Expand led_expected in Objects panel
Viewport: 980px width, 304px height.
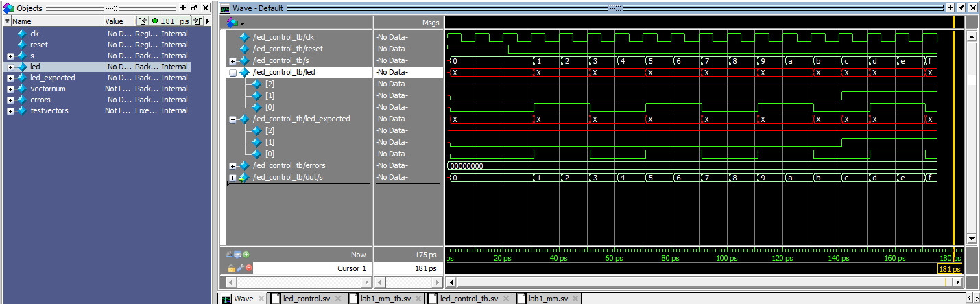[10, 78]
